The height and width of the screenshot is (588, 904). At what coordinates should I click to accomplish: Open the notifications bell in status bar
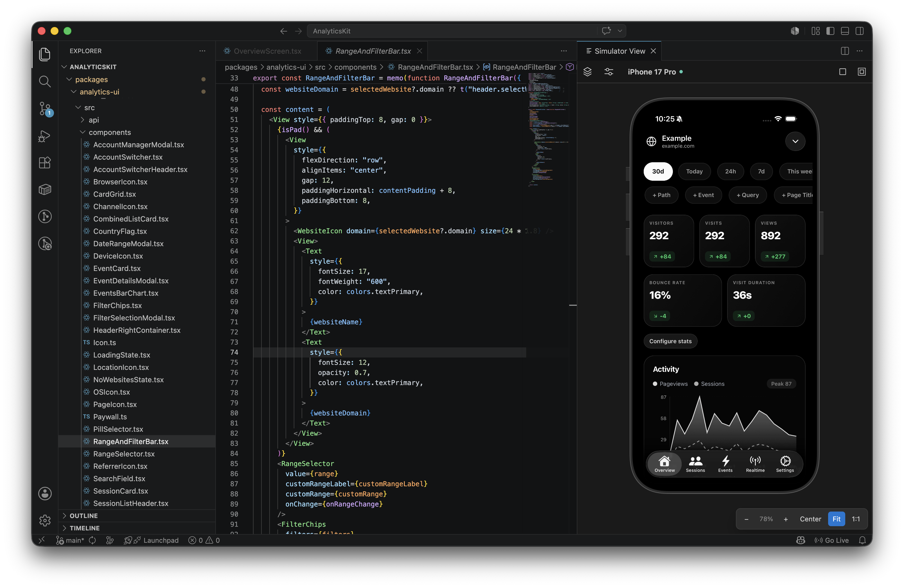click(862, 540)
